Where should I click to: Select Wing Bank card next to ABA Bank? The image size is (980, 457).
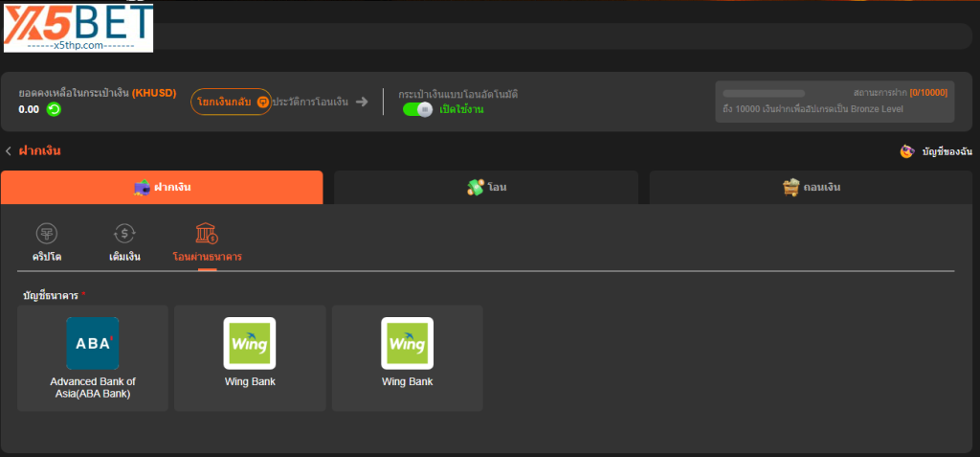pos(250,357)
